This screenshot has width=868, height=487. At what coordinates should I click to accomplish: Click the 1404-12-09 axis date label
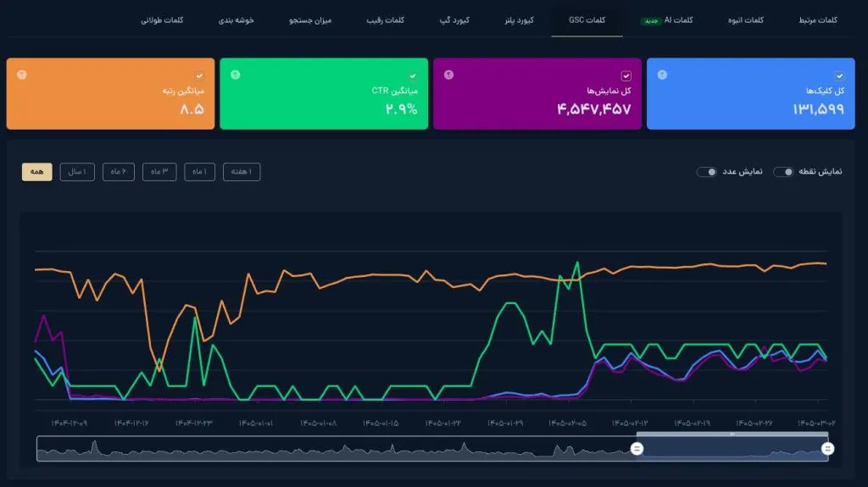tap(70, 423)
